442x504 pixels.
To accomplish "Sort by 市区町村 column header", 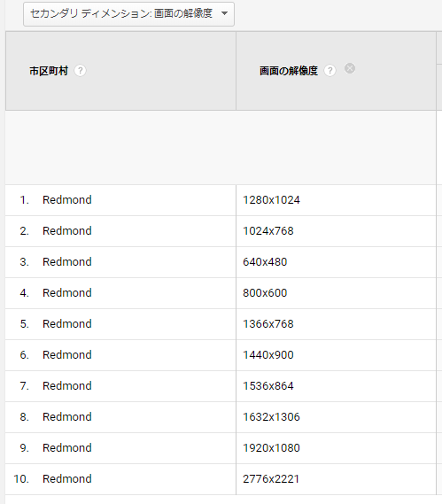I will tap(49, 71).
